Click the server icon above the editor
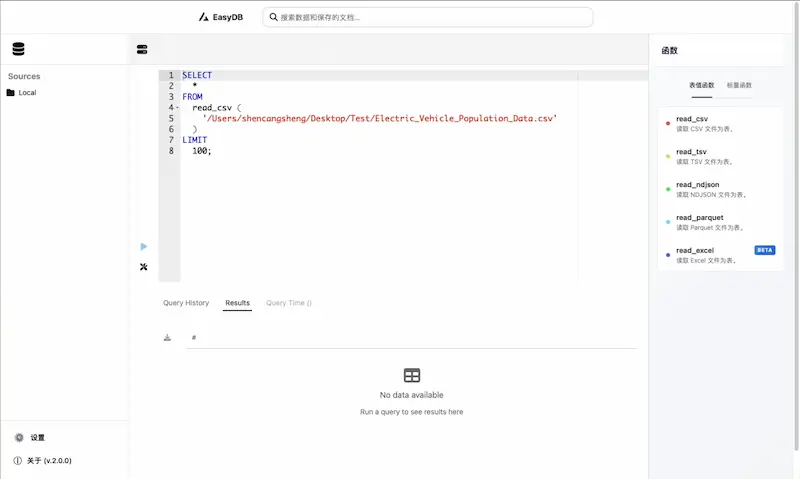The image size is (800, 479). tap(142, 49)
